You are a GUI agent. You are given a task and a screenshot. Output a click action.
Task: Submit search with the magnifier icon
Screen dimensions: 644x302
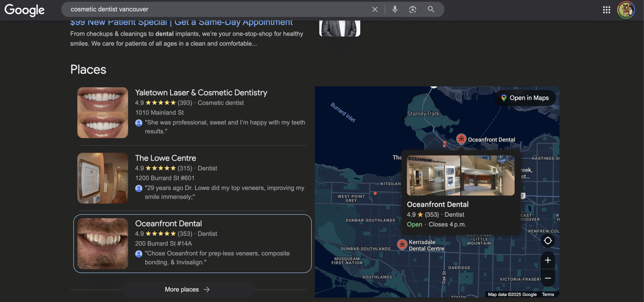[431, 9]
